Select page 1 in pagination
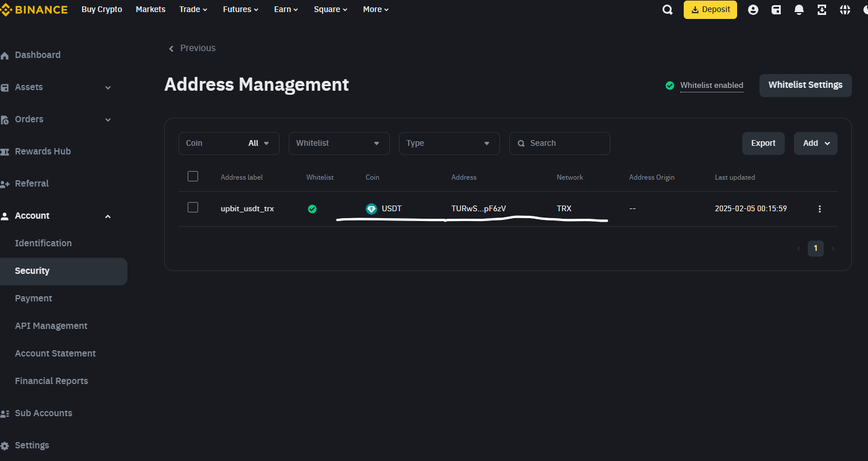 [816, 249]
